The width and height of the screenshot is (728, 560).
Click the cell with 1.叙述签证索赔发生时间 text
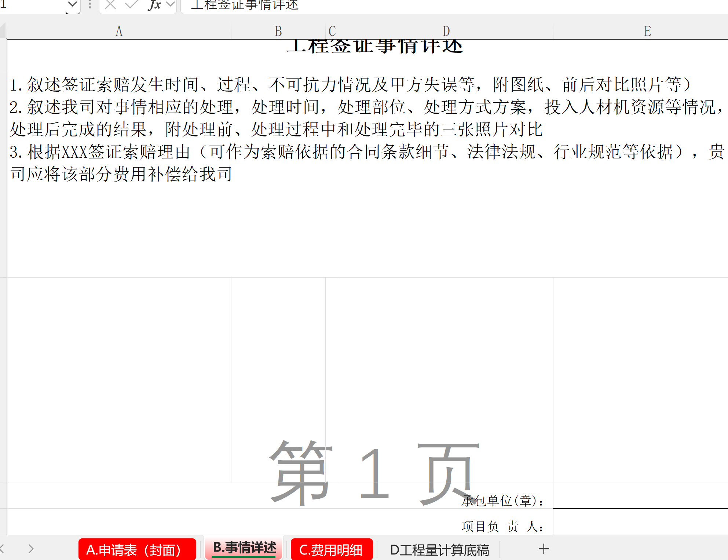click(367, 175)
